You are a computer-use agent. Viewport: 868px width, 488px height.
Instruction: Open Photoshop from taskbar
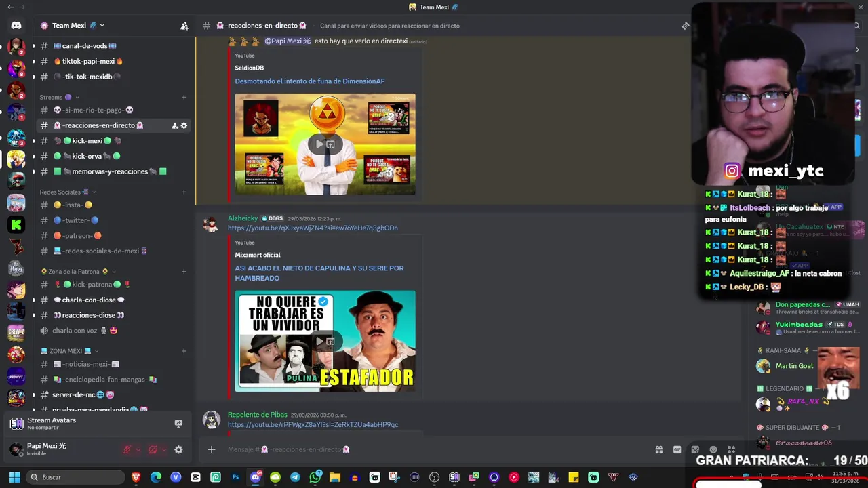pos(235,477)
